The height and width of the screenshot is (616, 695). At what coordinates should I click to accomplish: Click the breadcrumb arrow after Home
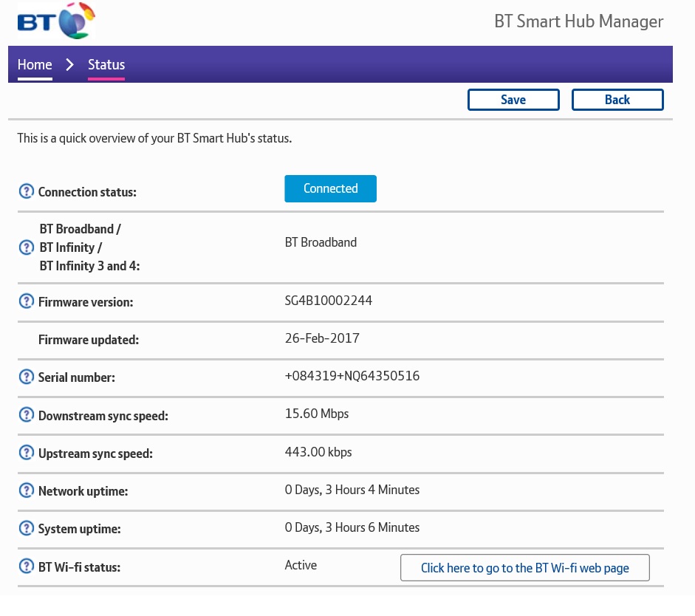70,64
